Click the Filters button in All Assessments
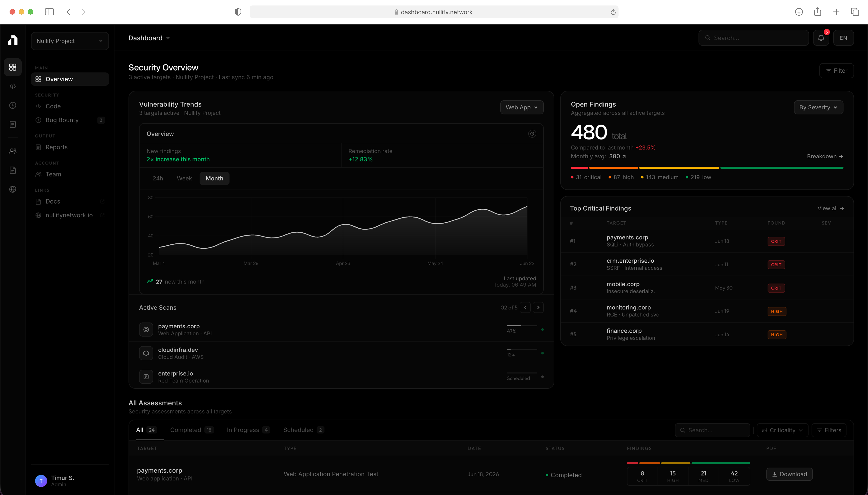 [829, 430]
